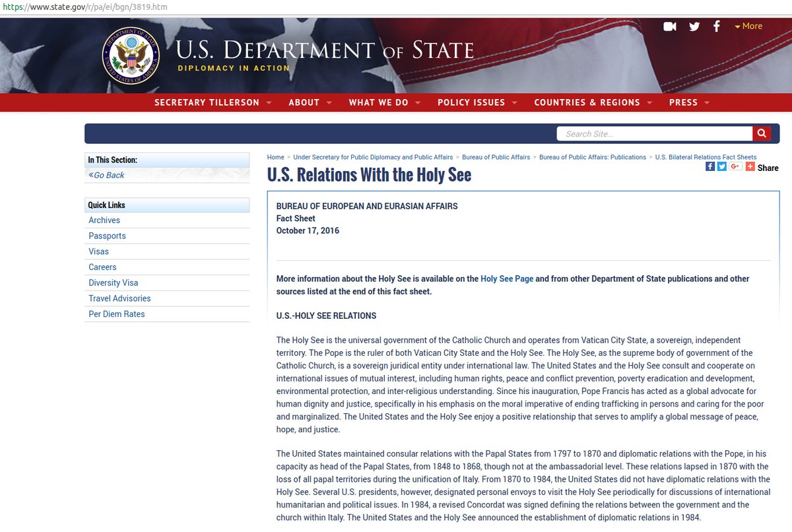
Task: Open the Facebook icon in the header
Action: [716, 26]
